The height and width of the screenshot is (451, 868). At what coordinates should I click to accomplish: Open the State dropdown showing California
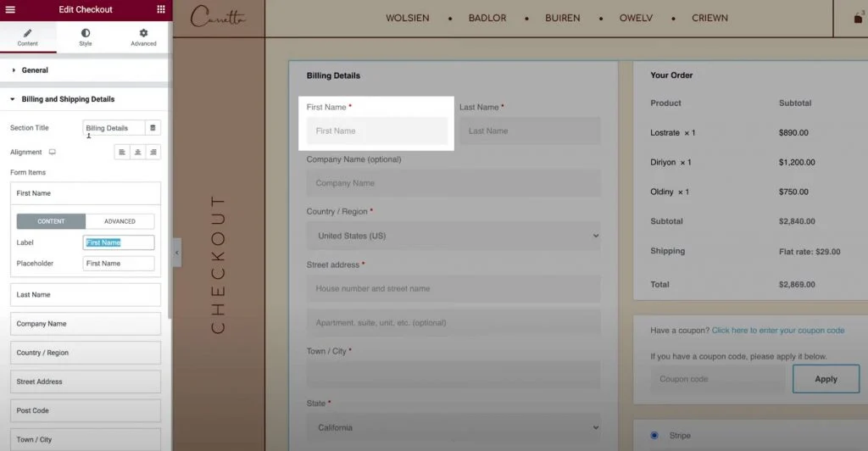tap(453, 427)
